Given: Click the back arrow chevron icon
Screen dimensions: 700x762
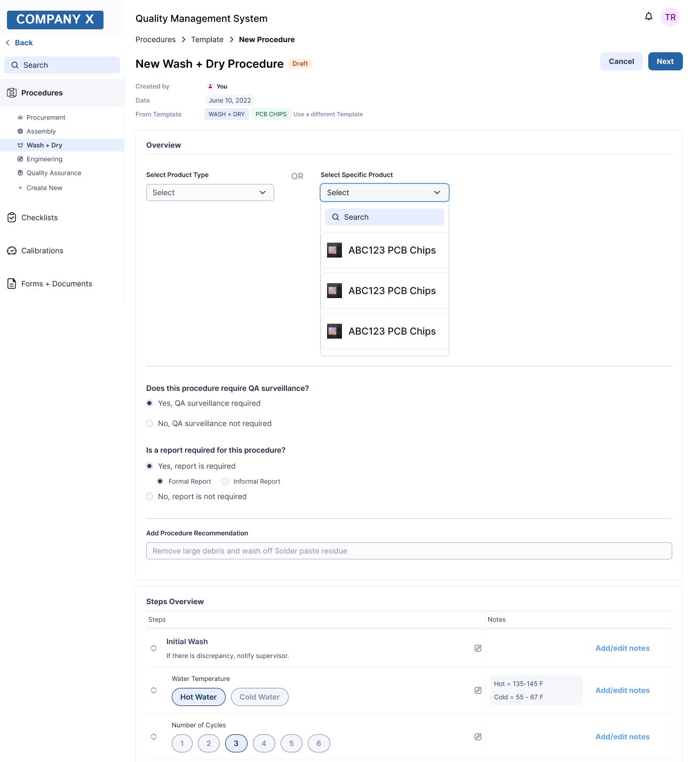Looking at the screenshot, I should coord(7,43).
